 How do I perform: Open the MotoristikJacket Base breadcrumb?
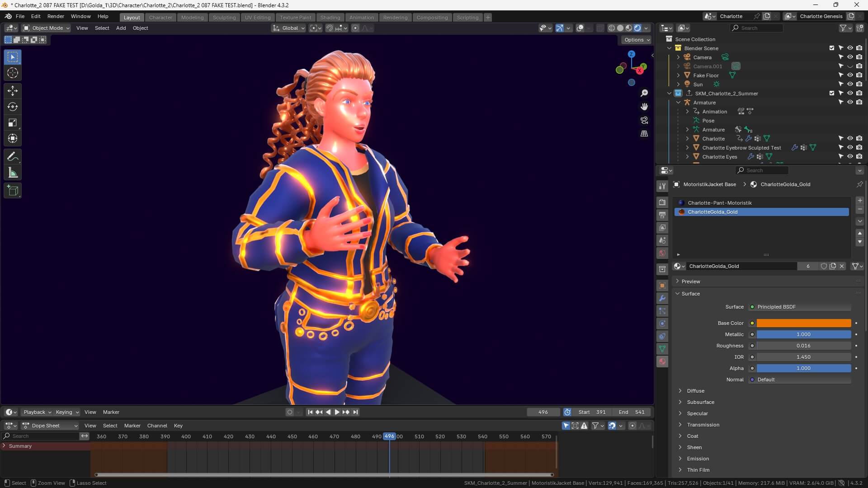[x=709, y=184]
